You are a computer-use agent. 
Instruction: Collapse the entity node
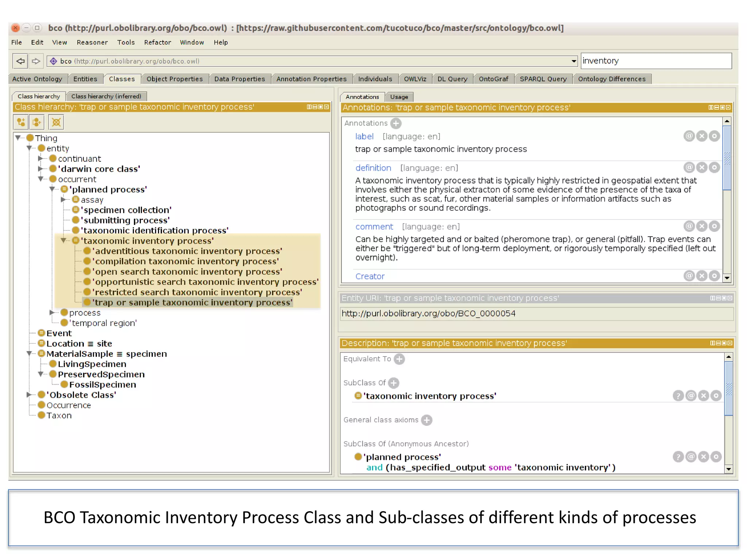point(29,148)
